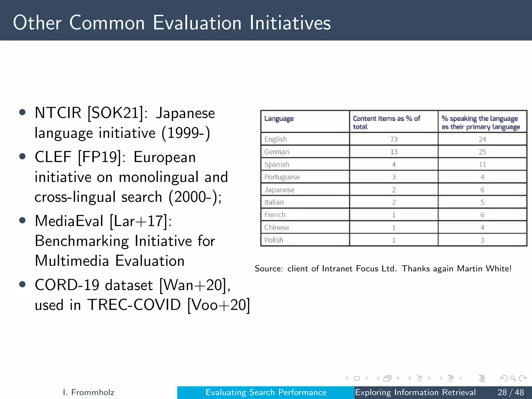Go to next slide arrow beside slide icon
Screen dimensions: 532x399
[x=367, y=378]
